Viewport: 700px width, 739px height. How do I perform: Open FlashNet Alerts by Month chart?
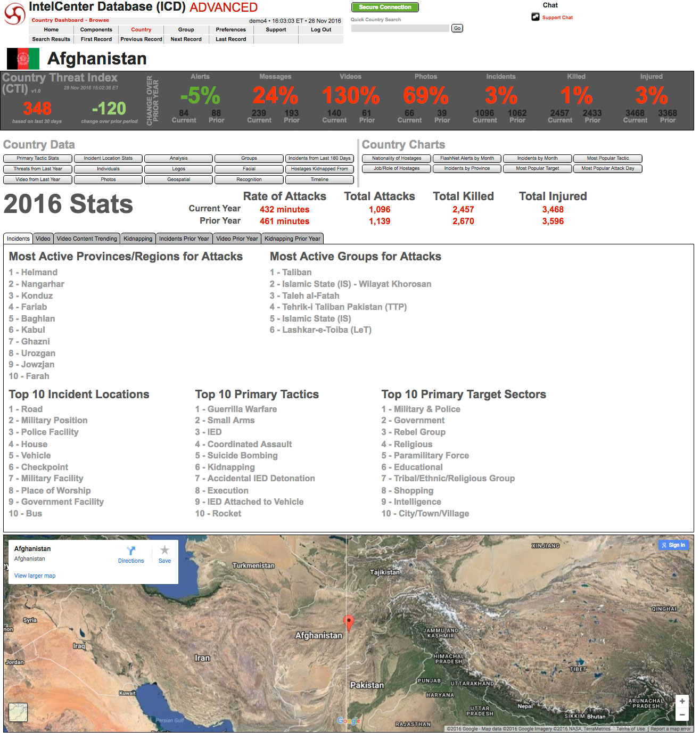(x=467, y=159)
